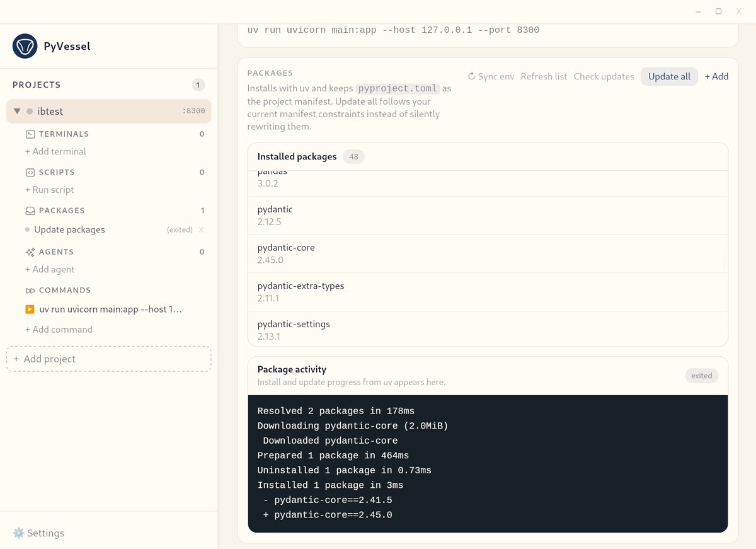
Task: Minimize the window
Action: tap(698, 11)
